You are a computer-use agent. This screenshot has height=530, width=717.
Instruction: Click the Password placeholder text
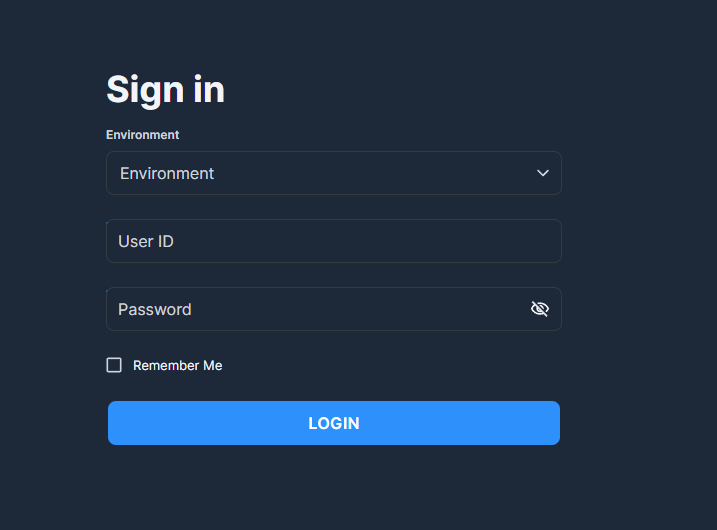click(155, 310)
